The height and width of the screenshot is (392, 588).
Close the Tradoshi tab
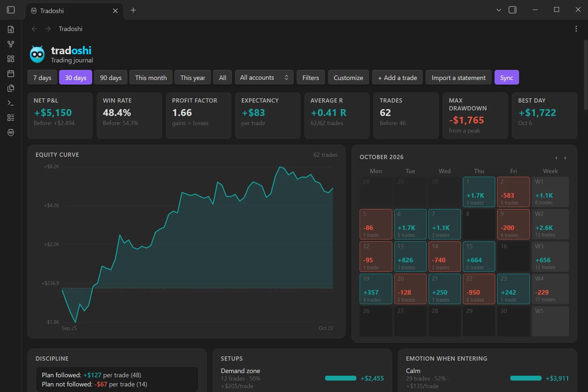[x=115, y=11]
